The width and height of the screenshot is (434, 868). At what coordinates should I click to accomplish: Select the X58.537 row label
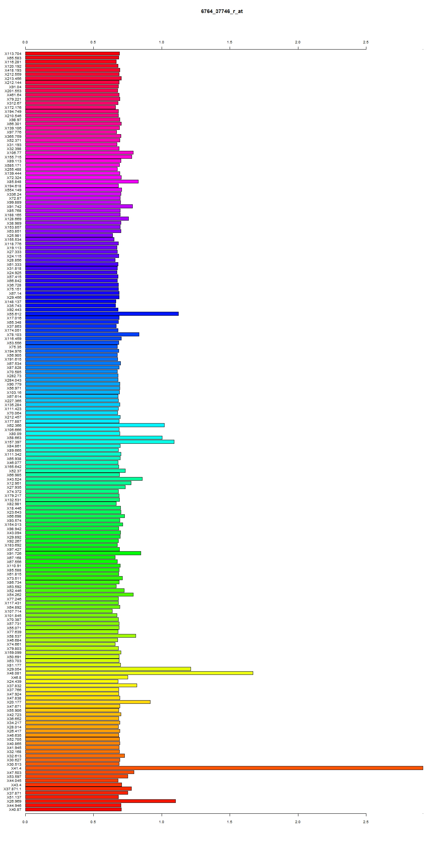[x=14, y=636]
